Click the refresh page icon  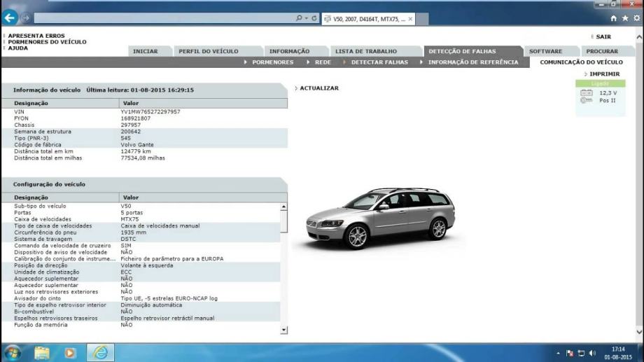point(314,18)
